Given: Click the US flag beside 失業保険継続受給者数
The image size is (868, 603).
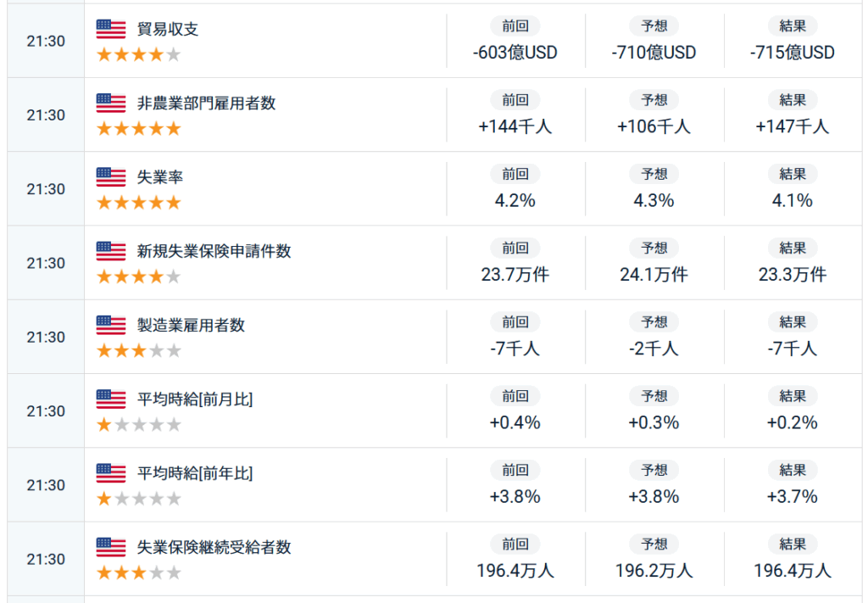Looking at the screenshot, I should coord(111,547).
